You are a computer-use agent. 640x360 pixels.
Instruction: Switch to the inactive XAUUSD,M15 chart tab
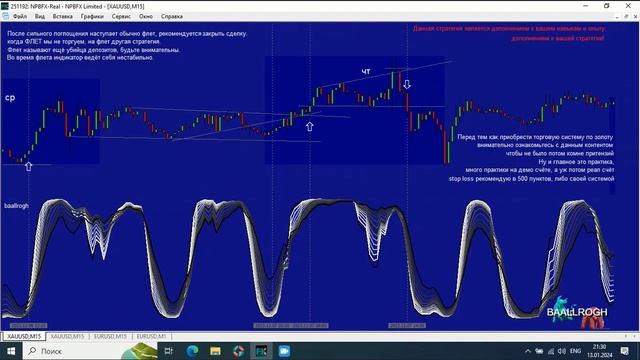tap(67, 336)
